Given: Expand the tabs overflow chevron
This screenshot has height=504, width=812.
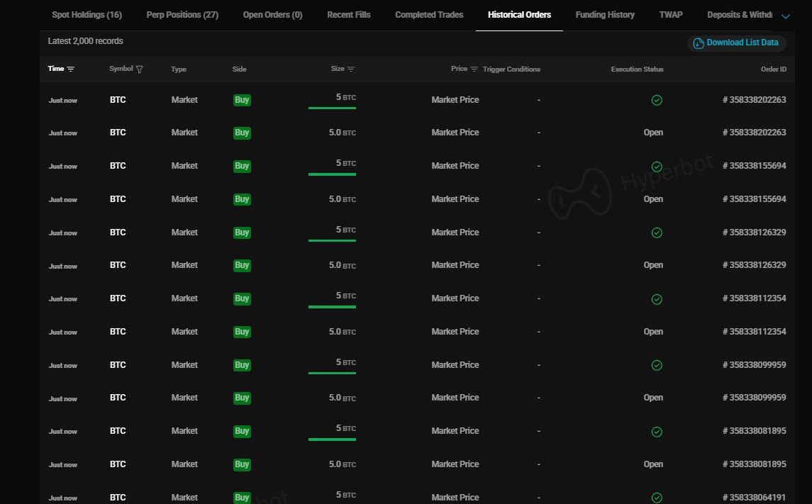Looking at the screenshot, I should coord(786,16).
